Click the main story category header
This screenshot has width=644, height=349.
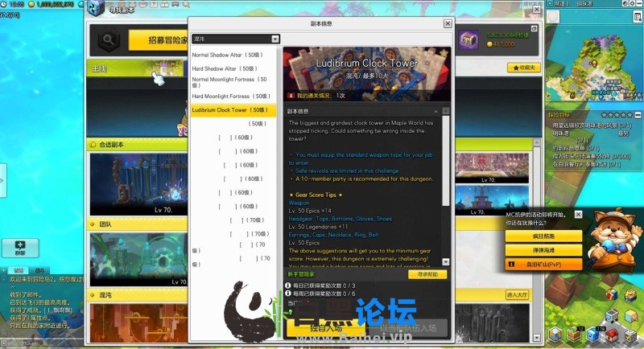(136, 68)
